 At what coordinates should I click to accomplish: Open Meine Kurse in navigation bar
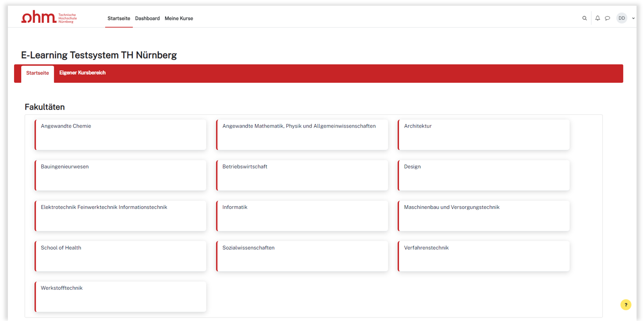[x=179, y=18]
